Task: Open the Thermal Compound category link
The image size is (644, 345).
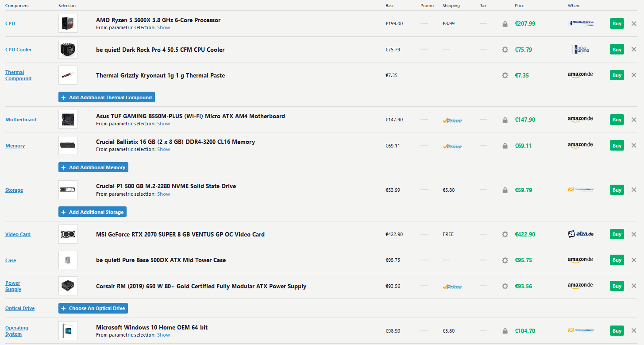Action: pos(18,75)
